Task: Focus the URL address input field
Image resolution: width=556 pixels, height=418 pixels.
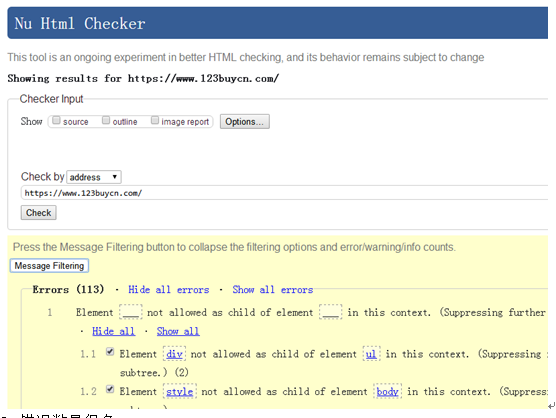Action: pos(285,193)
